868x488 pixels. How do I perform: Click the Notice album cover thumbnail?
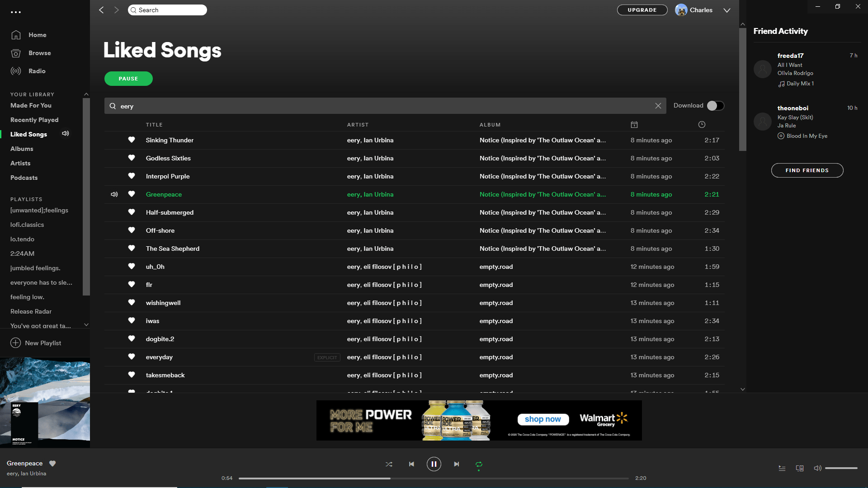coord(45,403)
